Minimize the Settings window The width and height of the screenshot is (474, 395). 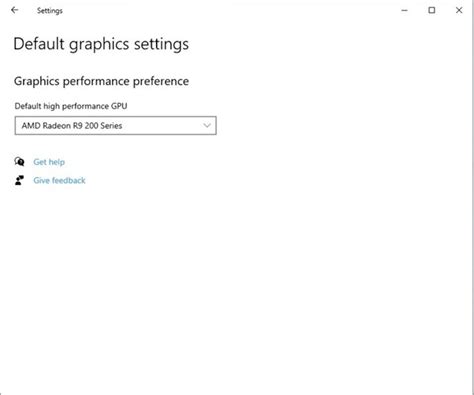pos(404,10)
